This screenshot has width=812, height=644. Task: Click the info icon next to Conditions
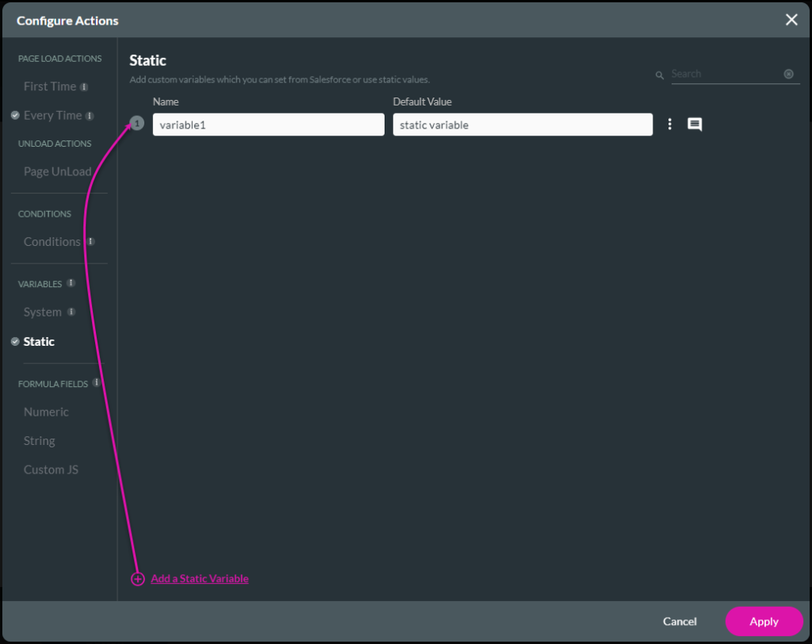[91, 242]
